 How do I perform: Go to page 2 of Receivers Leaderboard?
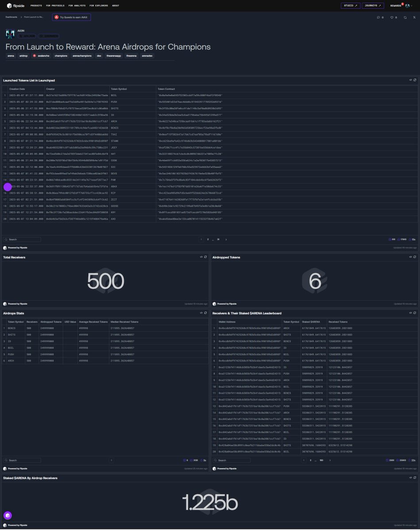tap(310, 460)
